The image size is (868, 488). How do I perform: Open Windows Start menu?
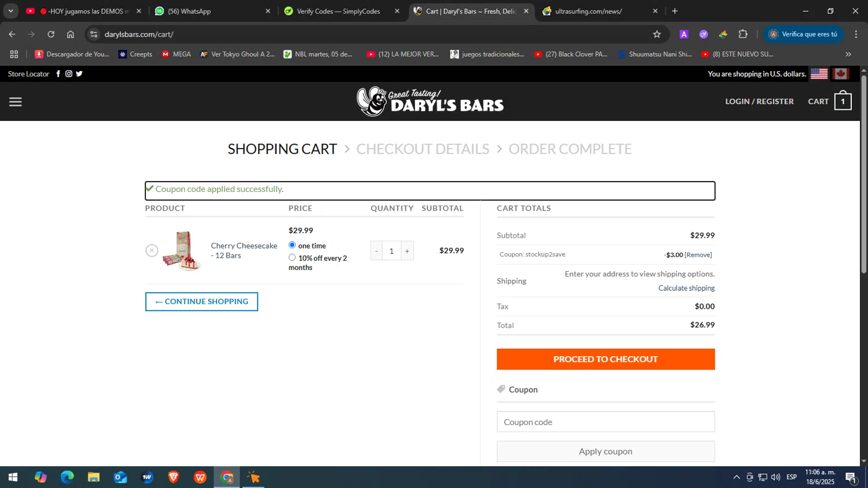(x=13, y=478)
